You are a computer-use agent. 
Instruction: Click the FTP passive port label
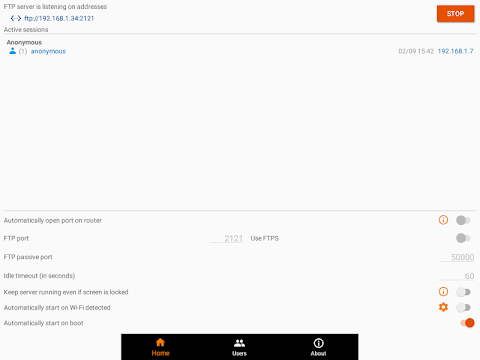28,257
